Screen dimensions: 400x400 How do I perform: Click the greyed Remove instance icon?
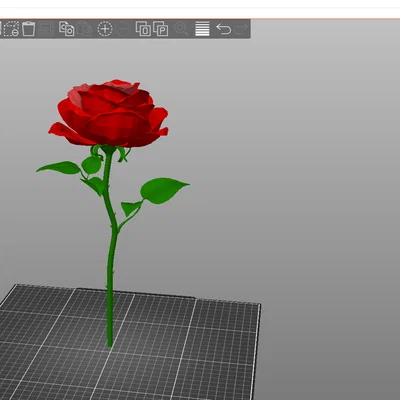pyautogui.click(x=123, y=29)
